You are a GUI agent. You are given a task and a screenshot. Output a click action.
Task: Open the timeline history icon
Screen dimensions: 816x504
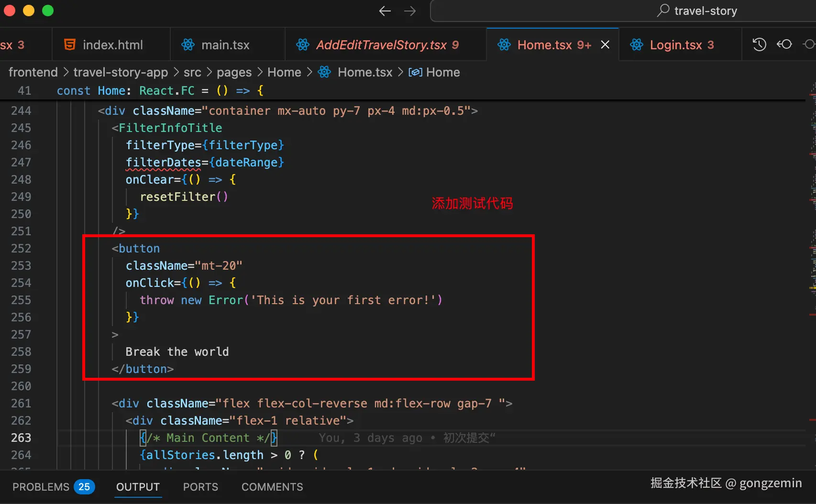[x=759, y=44]
